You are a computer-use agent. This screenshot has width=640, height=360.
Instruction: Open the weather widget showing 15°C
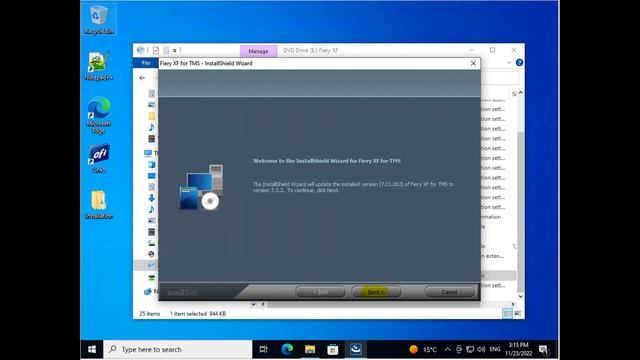point(423,349)
